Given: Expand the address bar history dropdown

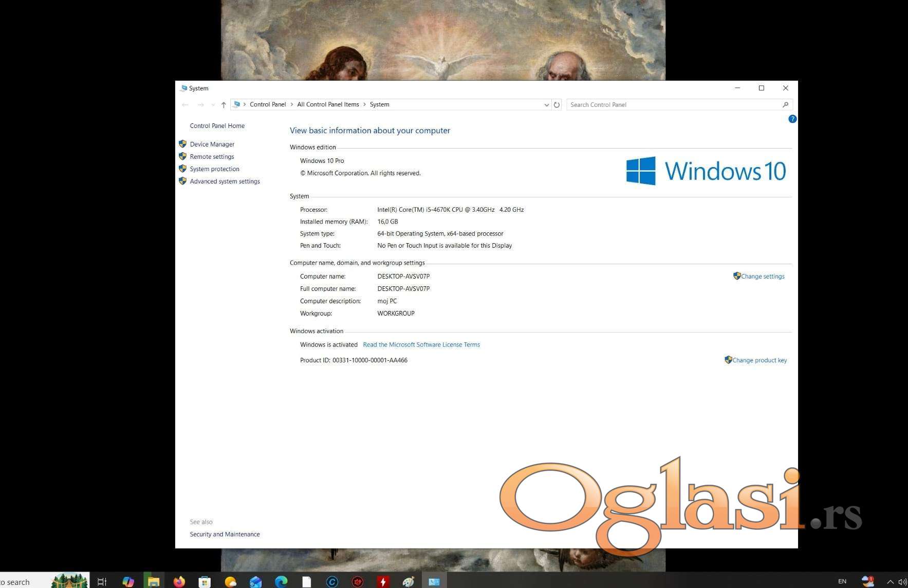Looking at the screenshot, I should click(x=546, y=105).
